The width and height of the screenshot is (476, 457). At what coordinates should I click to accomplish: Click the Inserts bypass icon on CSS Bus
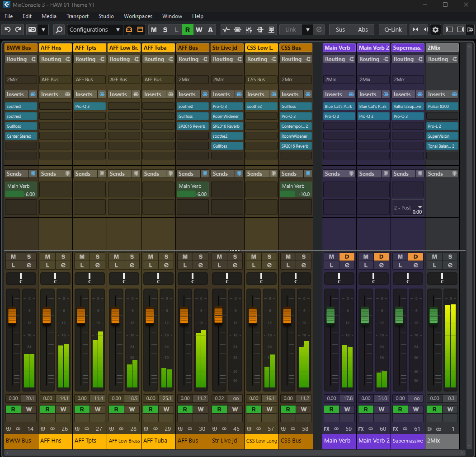pos(308,94)
